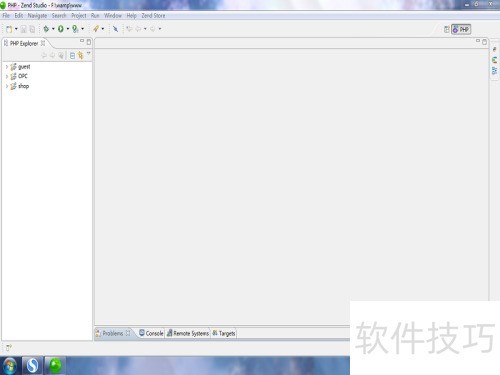This screenshot has width=500, height=375.
Task: Click PHP Explorer Up level icon
Action: click(61, 55)
